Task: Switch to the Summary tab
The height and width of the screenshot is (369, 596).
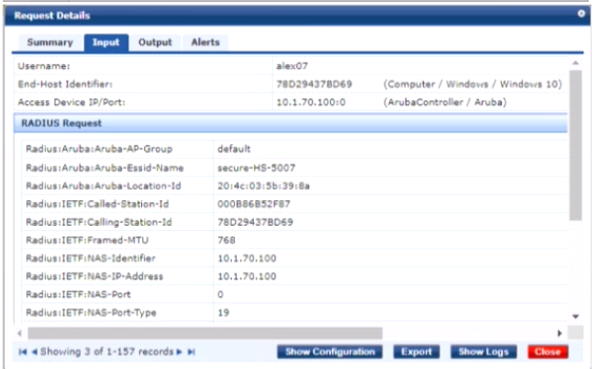Action: 50,42
